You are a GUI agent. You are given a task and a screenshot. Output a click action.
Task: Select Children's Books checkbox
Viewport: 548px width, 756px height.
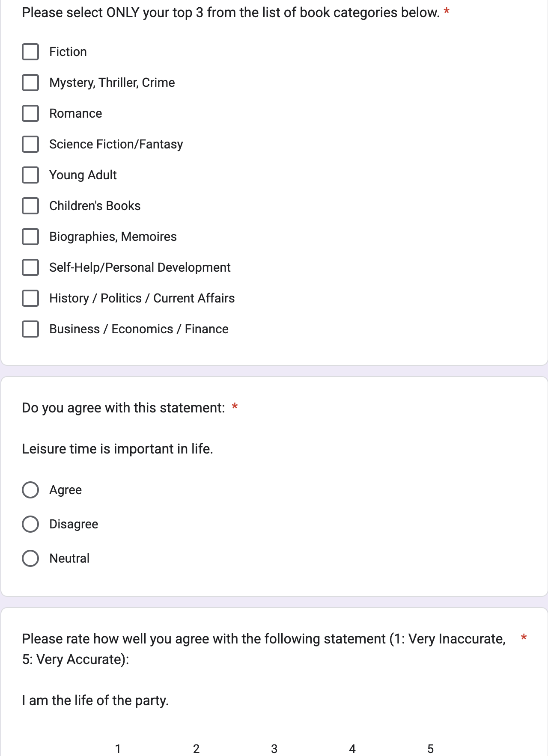[x=30, y=206]
